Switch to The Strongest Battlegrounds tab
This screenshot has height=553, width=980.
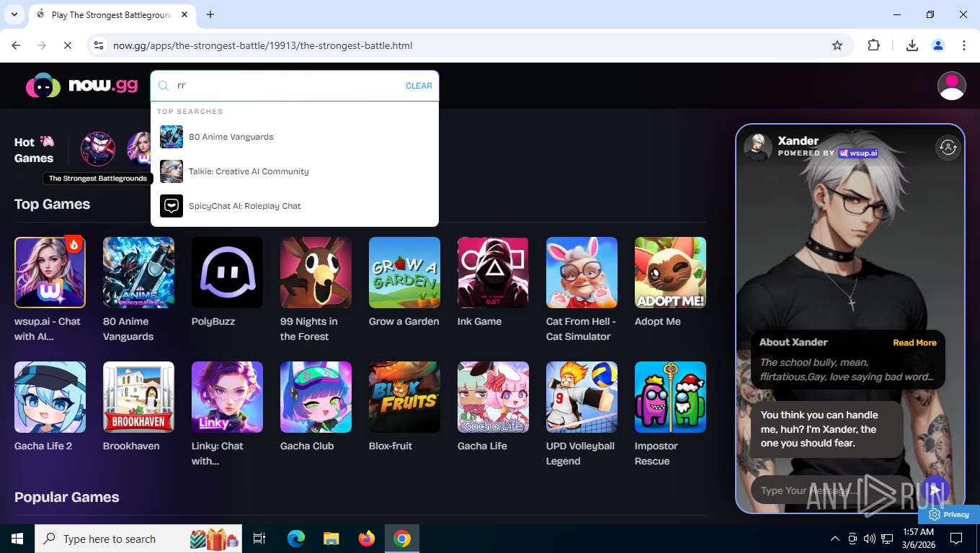(x=112, y=14)
